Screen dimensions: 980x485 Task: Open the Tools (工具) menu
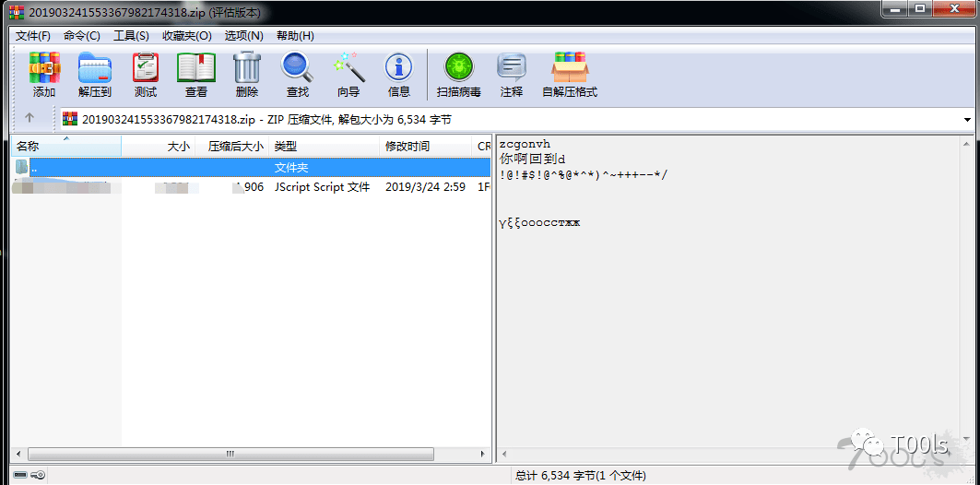(x=131, y=36)
